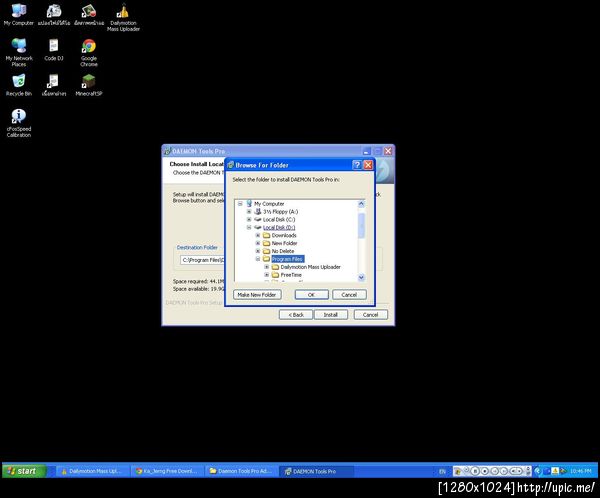The width and height of the screenshot is (600, 498).
Task: Select Local Disk (D:) in the tree
Action: click(x=279, y=227)
